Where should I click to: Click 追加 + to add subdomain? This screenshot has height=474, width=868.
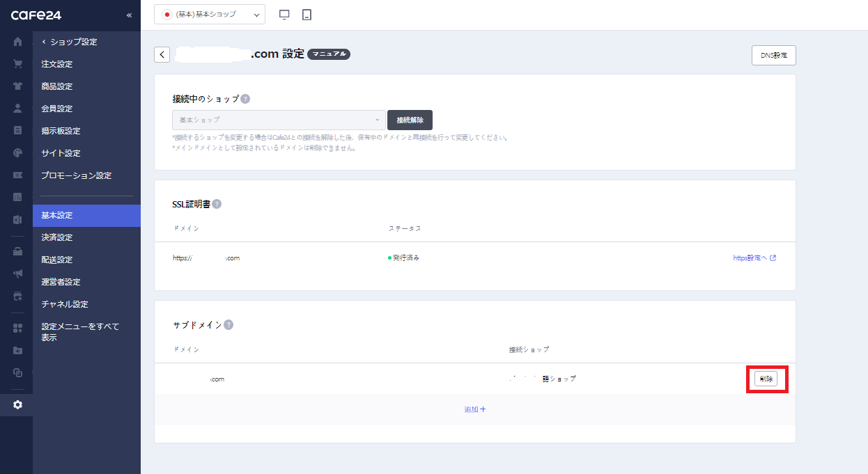(x=475, y=409)
